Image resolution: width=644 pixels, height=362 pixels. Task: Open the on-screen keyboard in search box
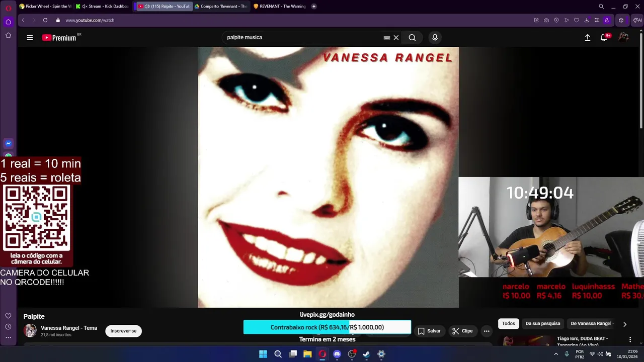386,38
